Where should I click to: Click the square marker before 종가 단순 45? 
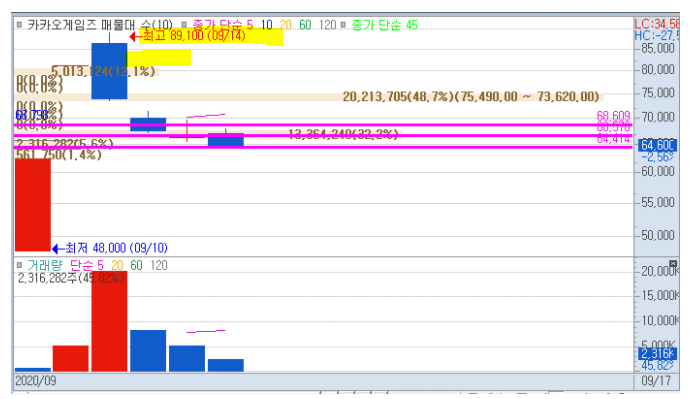coord(343,25)
